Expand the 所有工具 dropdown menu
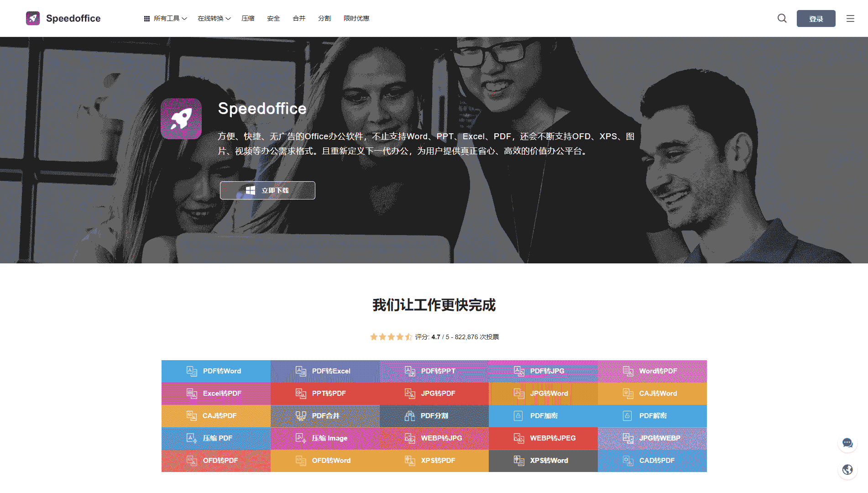 coord(165,18)
